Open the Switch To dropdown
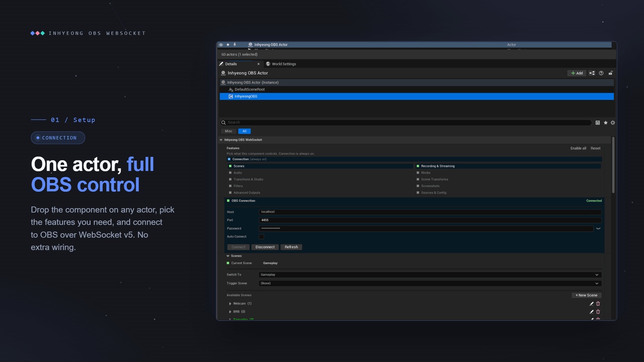This screenshot has height=362, width=644. pyautogui.click(x=430, y=275)
